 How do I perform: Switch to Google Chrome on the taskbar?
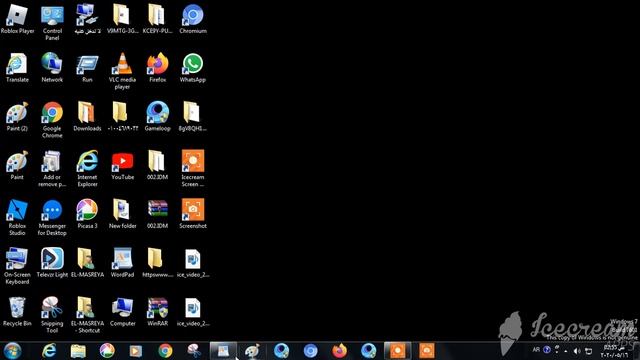[165, 351]
